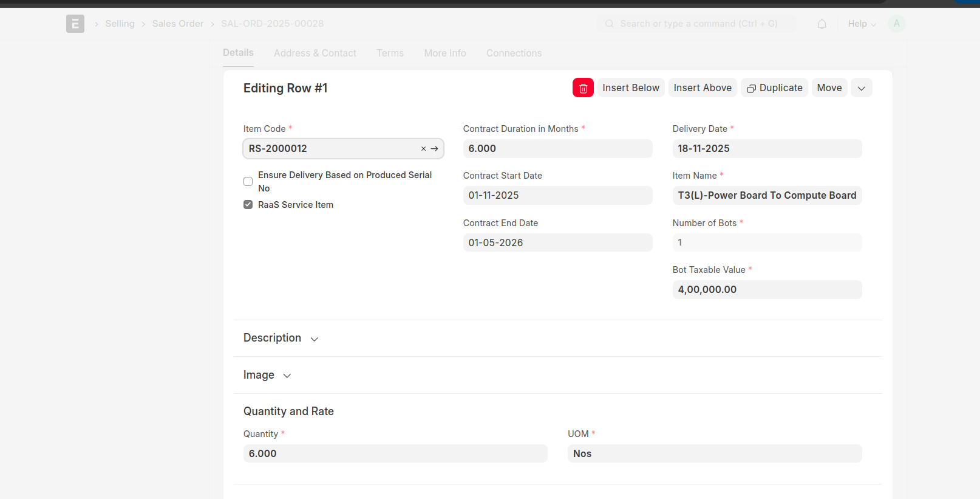Open the Help dropdown menu
The width and height of the screenshot is (980, 499).
tap(861, 24)
